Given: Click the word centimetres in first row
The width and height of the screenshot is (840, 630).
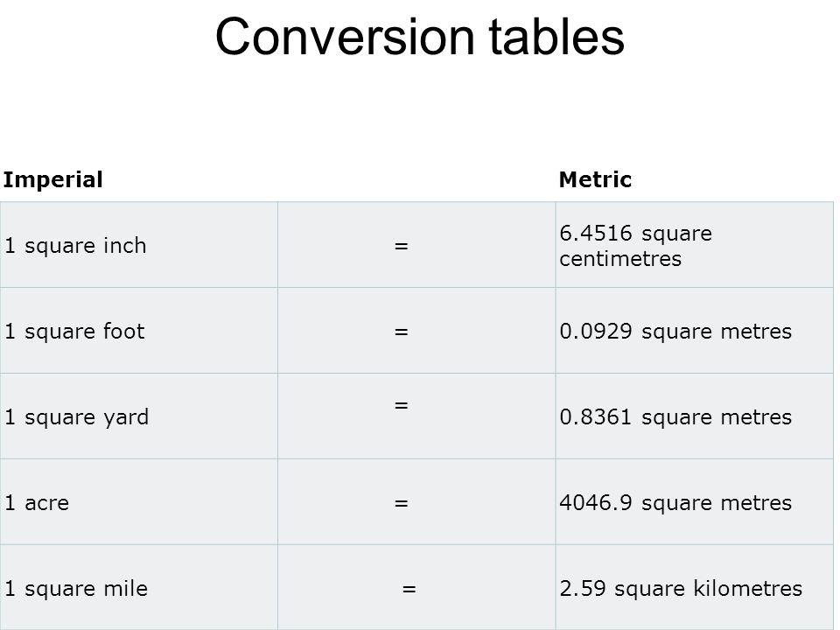Looking at the screenshot, I should click(x=620, y=259).
